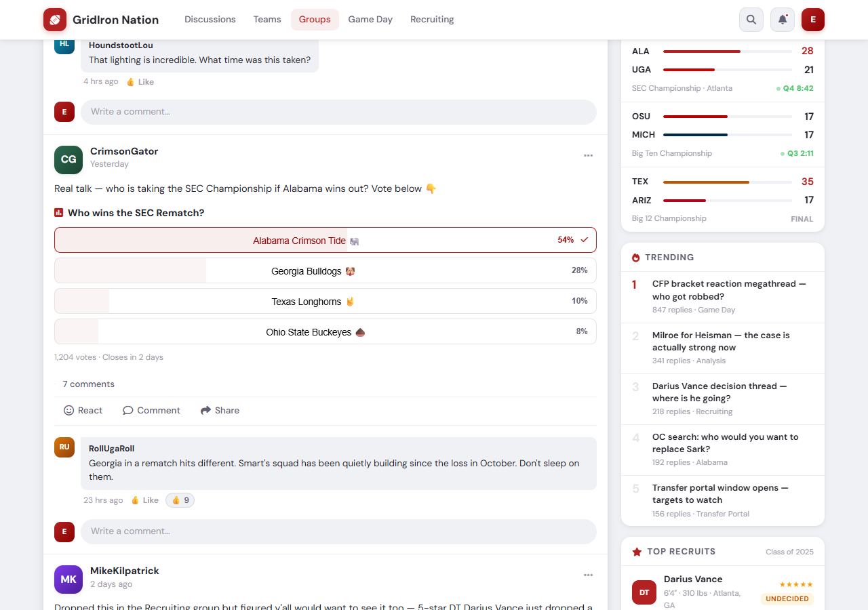Viewport: 868px width, 610px height.
Task: Open the Teams nav item
Action: [267, 20]
